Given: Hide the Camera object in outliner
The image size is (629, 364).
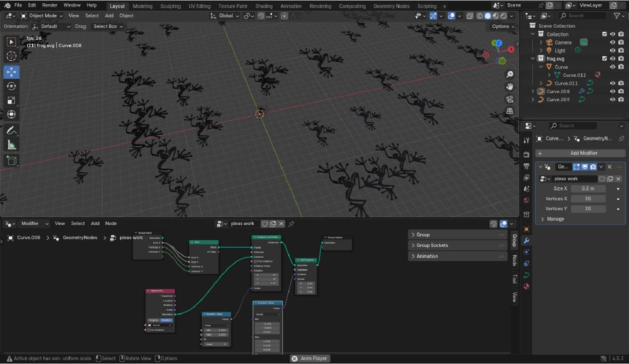Looking at the screenshot, I should pos(612,42).
